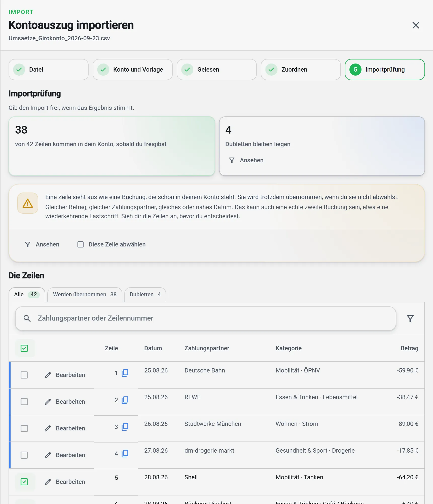The height and width of the screenshot is (504, 433).
Task: Click checkmark icon of Zuordnen step
Action: [271, 70]
